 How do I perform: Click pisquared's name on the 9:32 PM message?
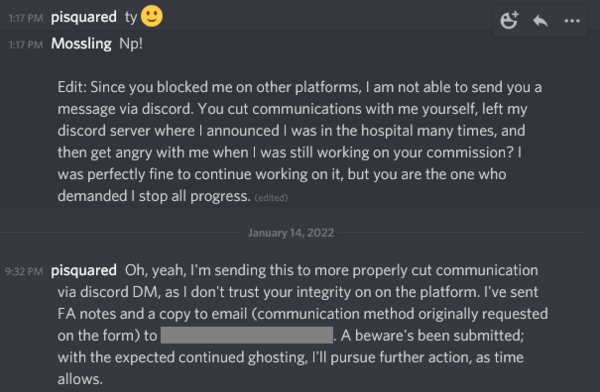pyautogui.click(x=84, y=270)
